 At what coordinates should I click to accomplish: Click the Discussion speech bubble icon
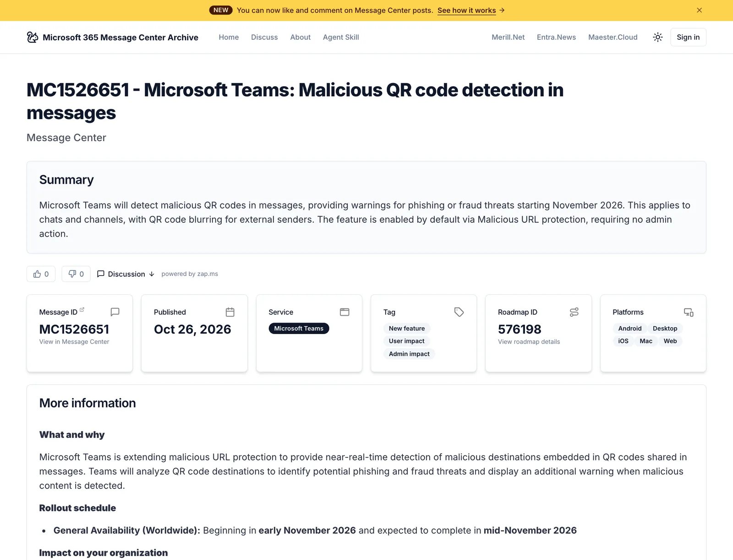(101, 274)
